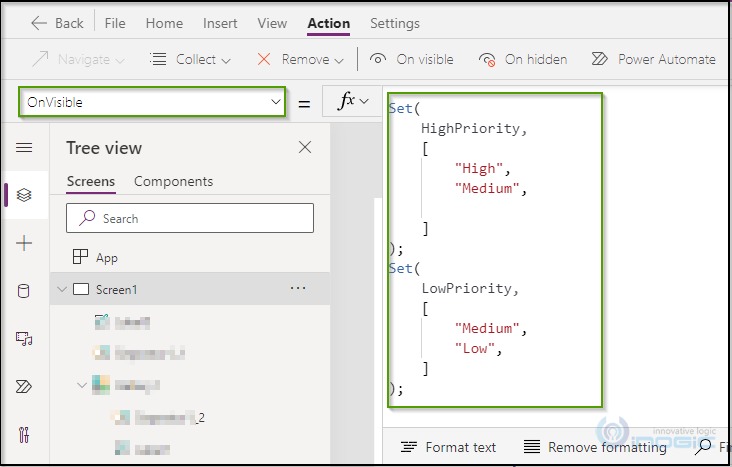Click the Back arrow button

[57, 22]
